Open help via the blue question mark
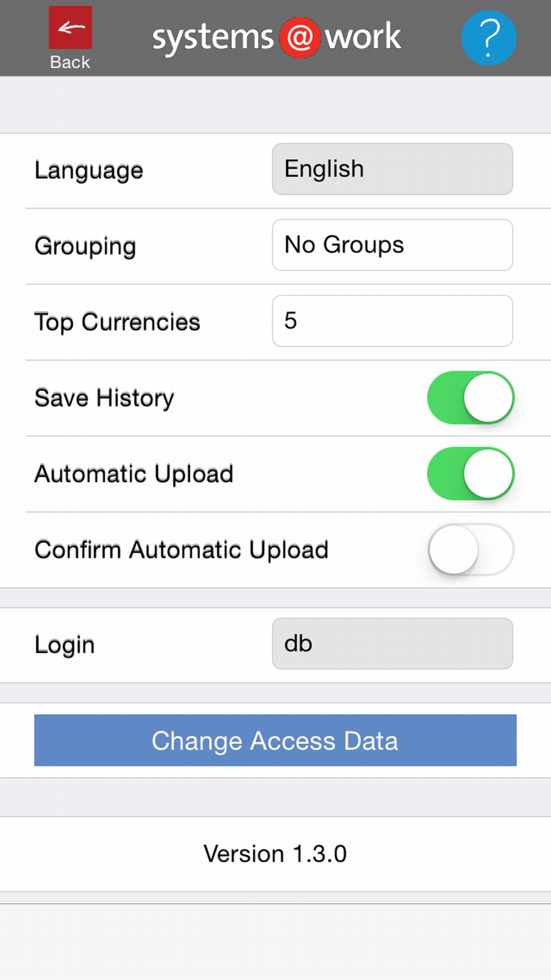The width and height of the screenshot is (551, 980). point(488,38)
